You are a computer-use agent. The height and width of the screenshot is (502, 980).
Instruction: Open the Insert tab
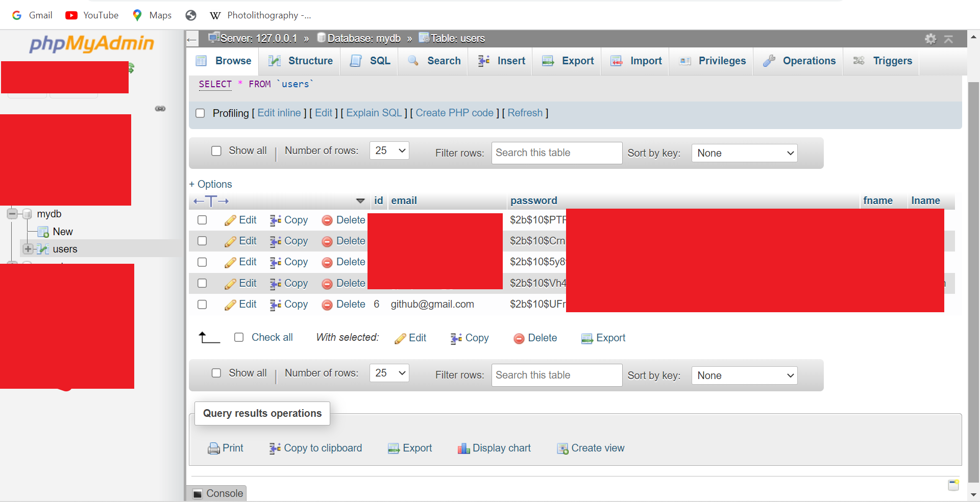click(x=501, y=61)
